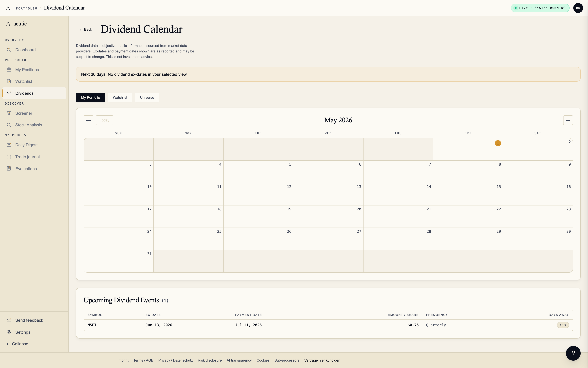Go to next month with right arrow
This screenshot has width=588, height=368.
pyautogui.click(x=568, y=120)
